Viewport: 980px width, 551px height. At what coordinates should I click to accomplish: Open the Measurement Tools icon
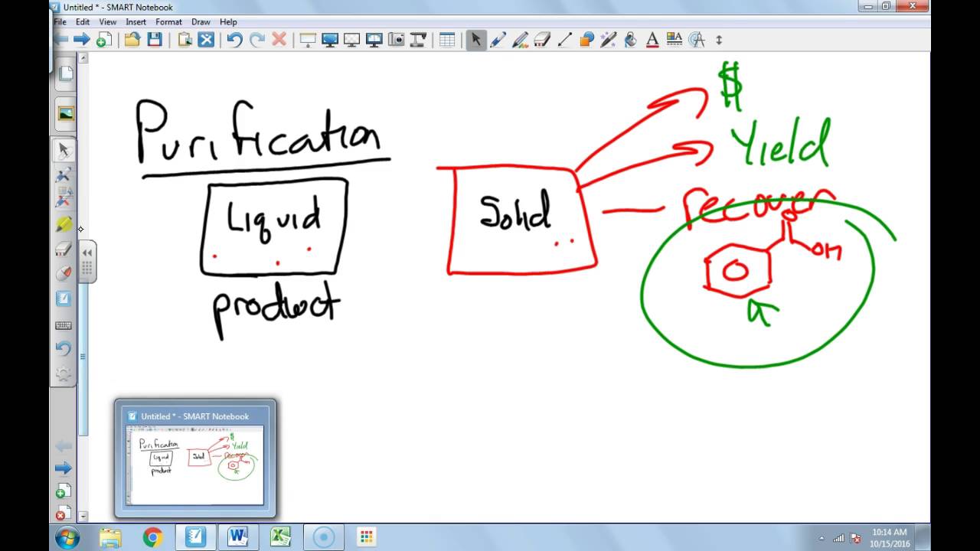click(x=697, y=40)
